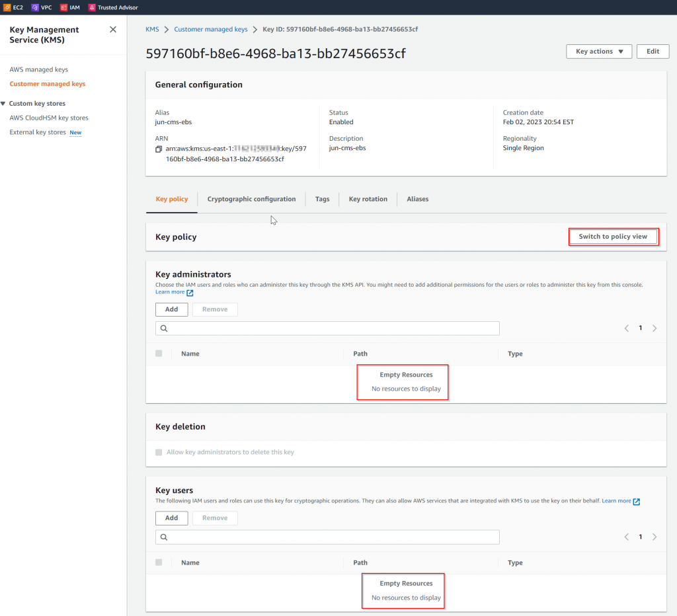
Task: Click search icon in Key administrators filter
Action: (164, 328)
